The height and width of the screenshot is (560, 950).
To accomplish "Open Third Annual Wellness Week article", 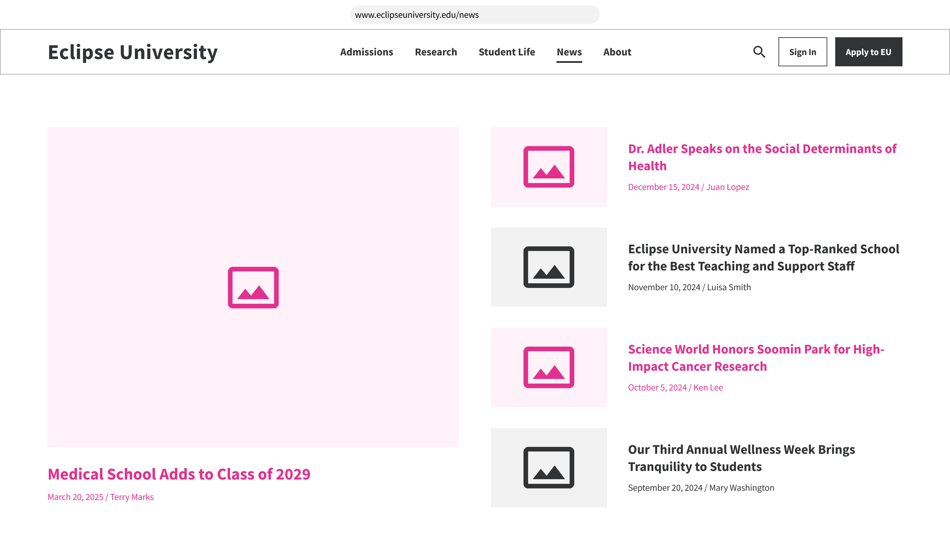I will coord(741,458).
